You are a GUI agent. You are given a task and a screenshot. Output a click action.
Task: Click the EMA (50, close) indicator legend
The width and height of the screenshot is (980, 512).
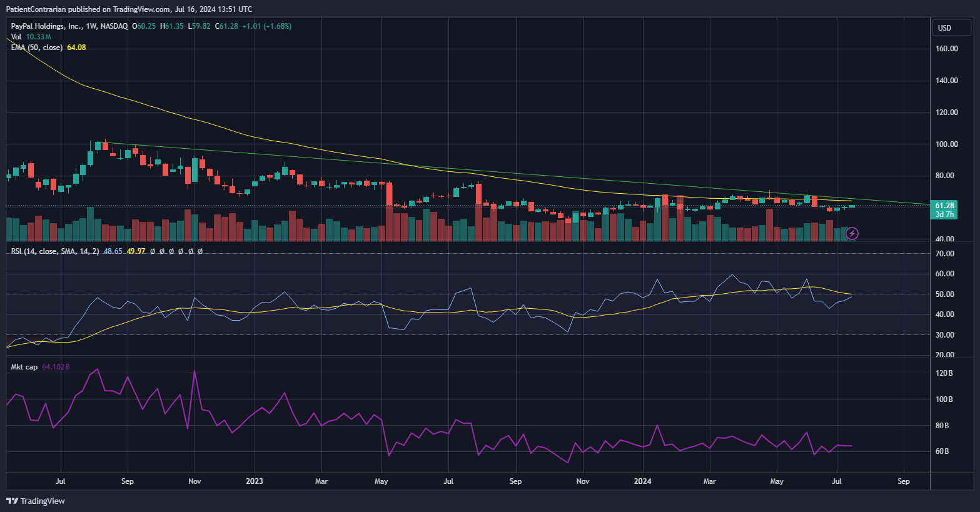(37, 48)
